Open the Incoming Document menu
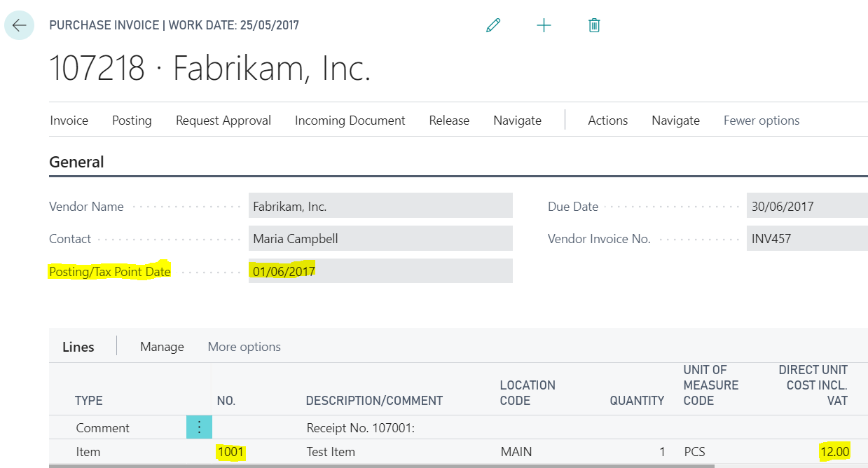868x468 pixels. pos(350,121)
